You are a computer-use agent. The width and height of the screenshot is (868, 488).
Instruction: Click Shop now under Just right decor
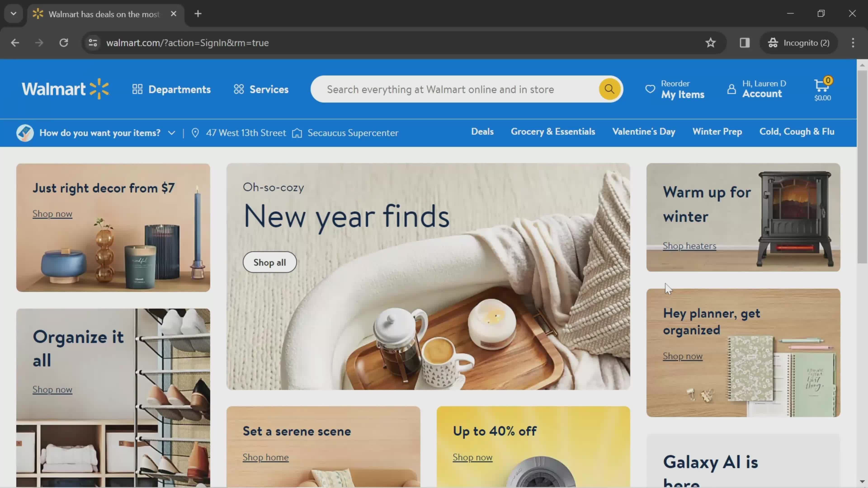click(52, 214)
